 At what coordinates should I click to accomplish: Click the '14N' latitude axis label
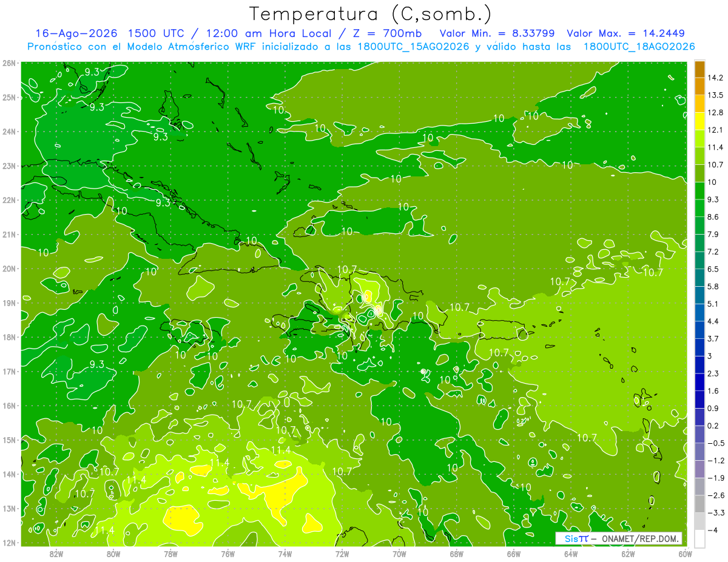point(9,474)
